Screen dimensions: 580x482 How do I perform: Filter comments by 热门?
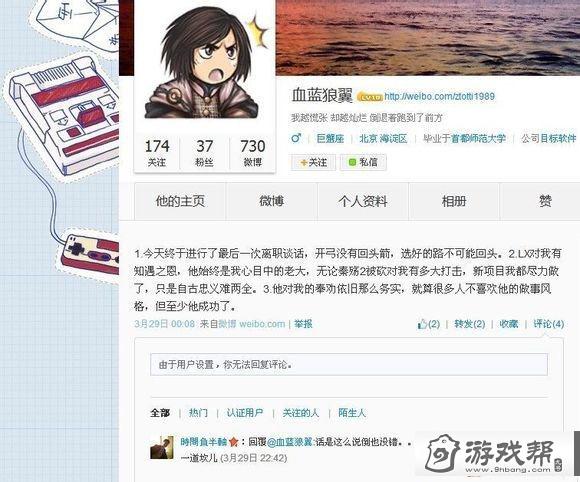pyautogui.click(x=198, y=412)
